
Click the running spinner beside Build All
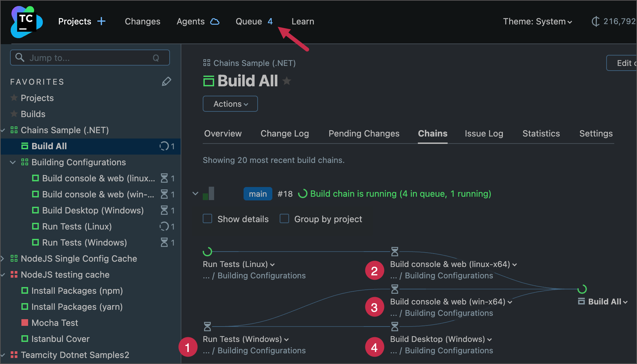point(164,146)
